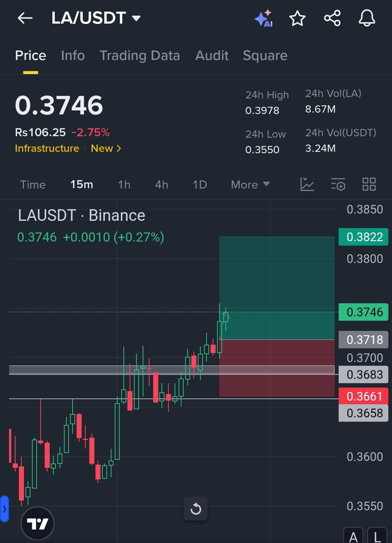Image resolution: width=392 pixels, height=543 pixels.
Task: Tap the 24h Vol(USDT) value 3.24M
Action: pos(320,148)
